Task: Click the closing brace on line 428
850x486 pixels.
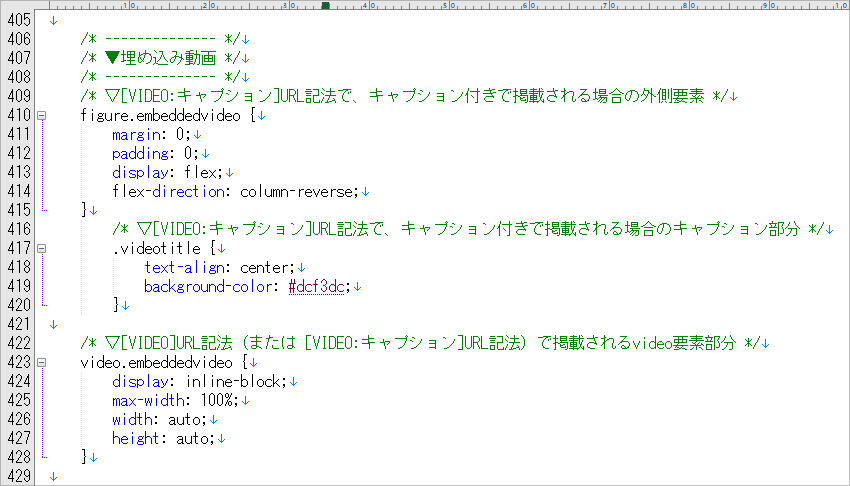Action: [x=84, y=457]
